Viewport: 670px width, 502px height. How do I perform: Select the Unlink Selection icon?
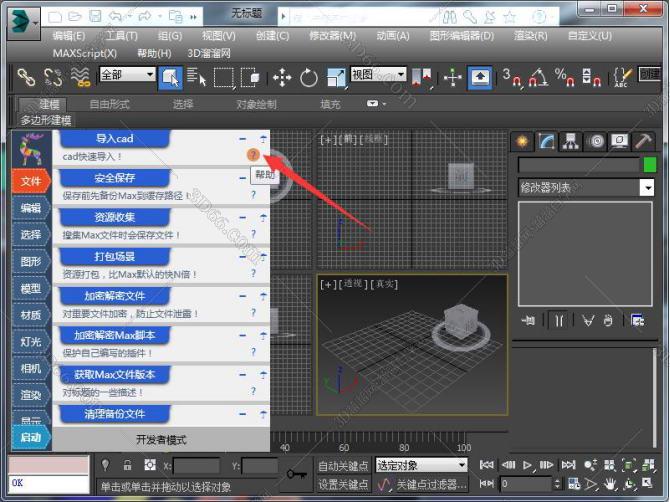click(x=53, y=77)
